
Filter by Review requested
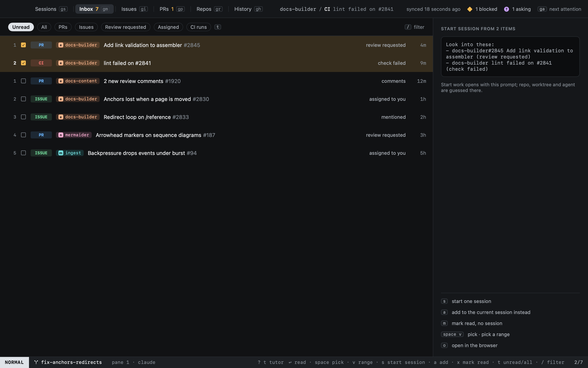125,27
